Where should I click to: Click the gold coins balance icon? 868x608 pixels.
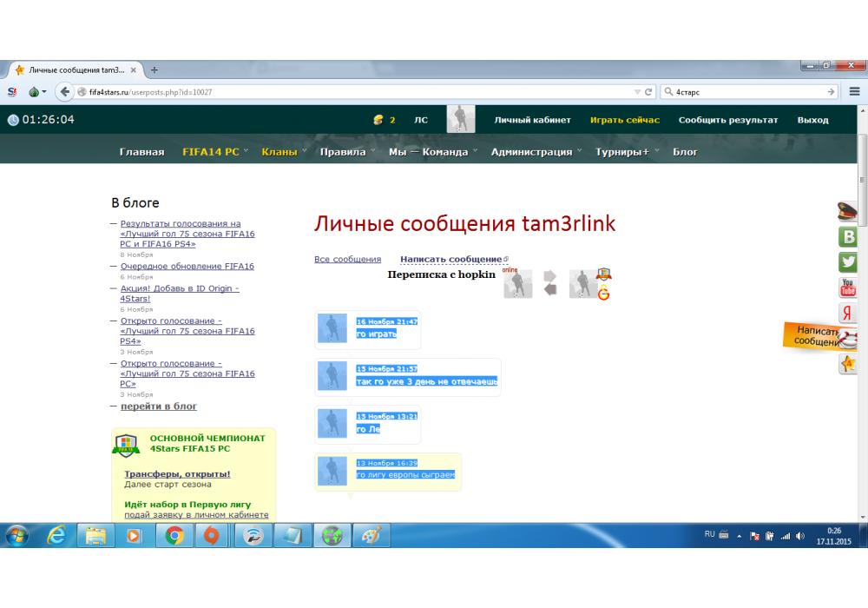tap(378, 120)
